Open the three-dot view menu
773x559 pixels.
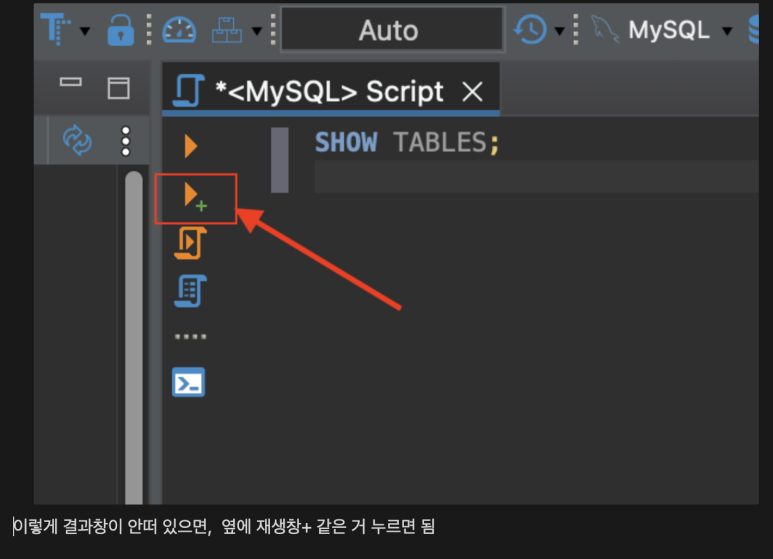click(x=126, y=141)
